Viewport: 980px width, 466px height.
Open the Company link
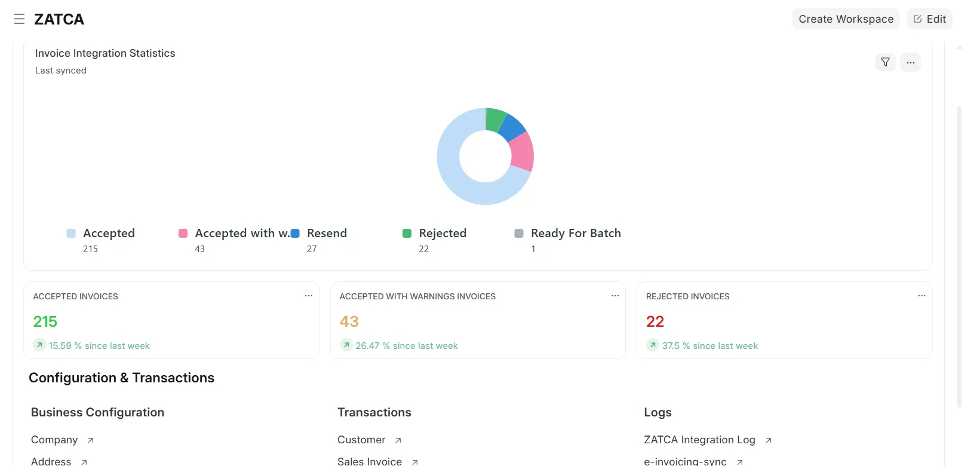[x=54, y=440]
